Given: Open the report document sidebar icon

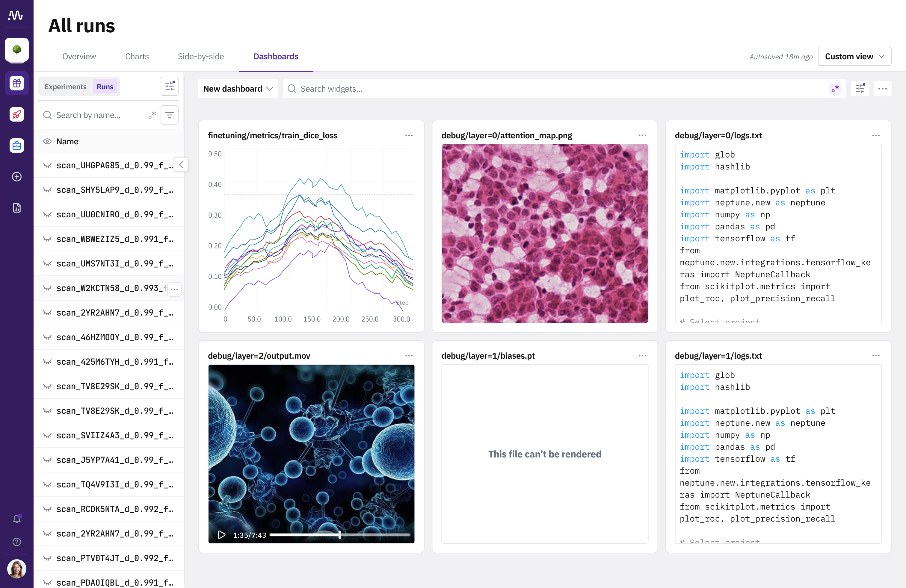Looking at the screenshot, I should (x=17, y=208).
